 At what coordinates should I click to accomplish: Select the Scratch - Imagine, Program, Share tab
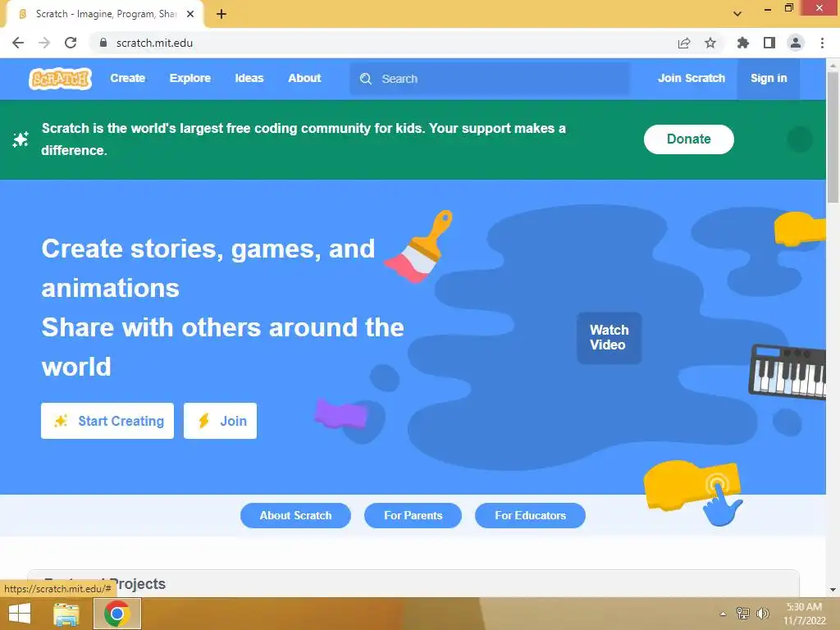point(106,14)
